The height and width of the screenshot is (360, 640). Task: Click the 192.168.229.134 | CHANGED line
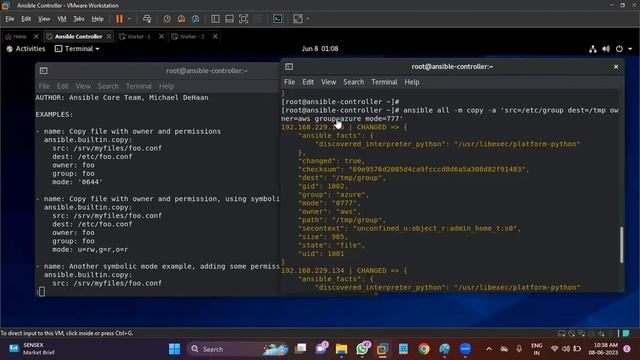344,271
